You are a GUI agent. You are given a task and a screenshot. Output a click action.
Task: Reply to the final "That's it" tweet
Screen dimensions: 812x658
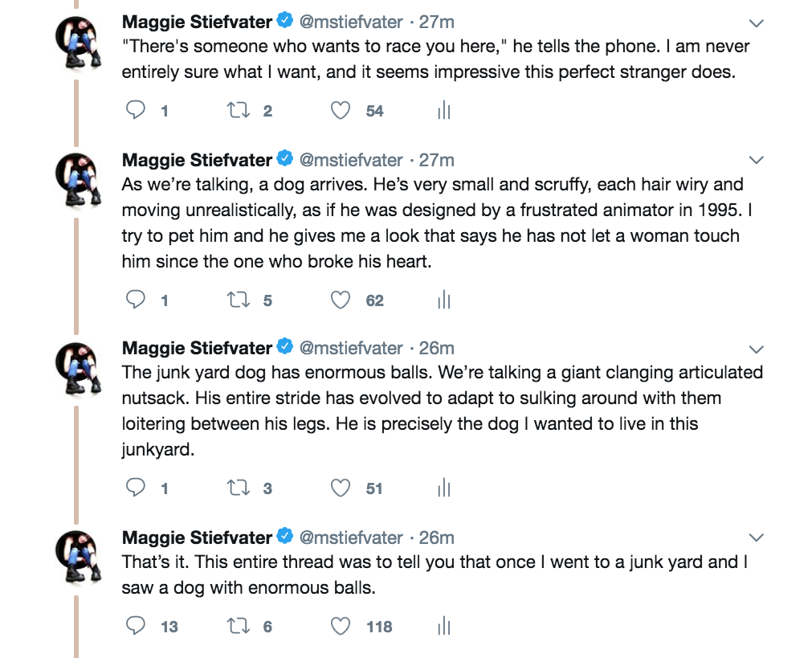[x=137, y=626]
